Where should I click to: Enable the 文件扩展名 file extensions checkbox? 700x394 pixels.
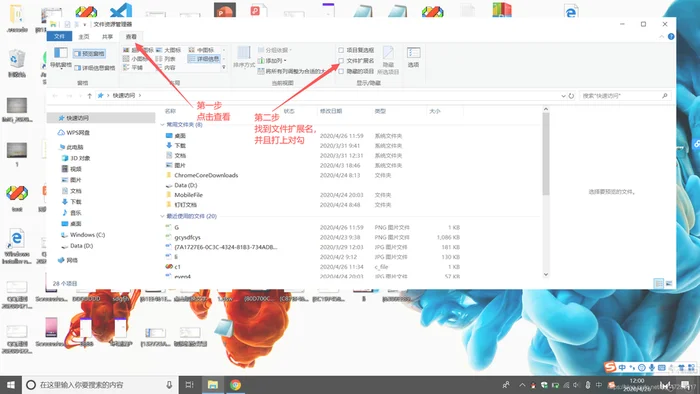pos(341,61)
